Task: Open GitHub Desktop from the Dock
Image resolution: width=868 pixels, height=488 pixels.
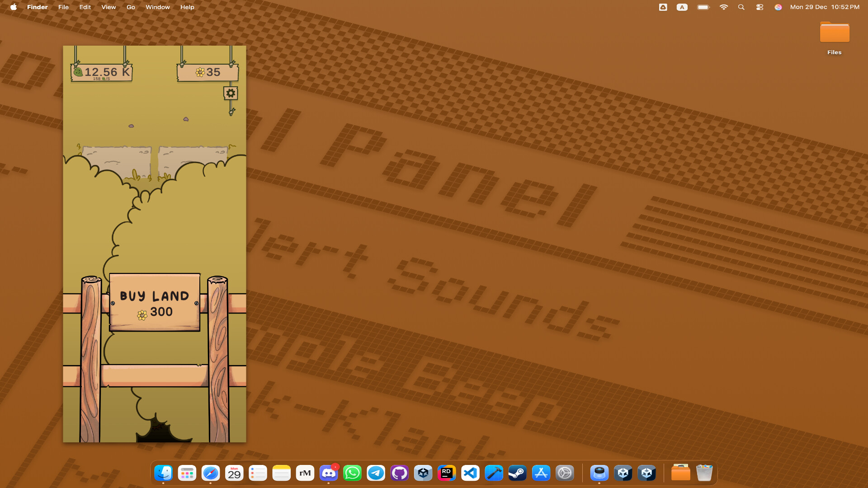Action: [x=399, y=473]
